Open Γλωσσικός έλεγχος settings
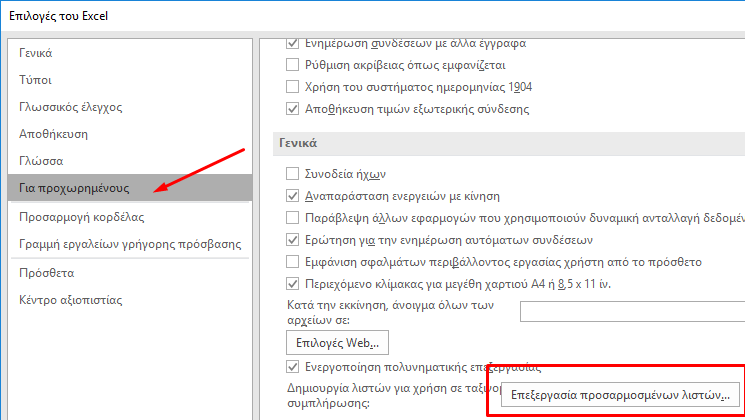Viewport: 745px width, 420px height. pos(130,107)
